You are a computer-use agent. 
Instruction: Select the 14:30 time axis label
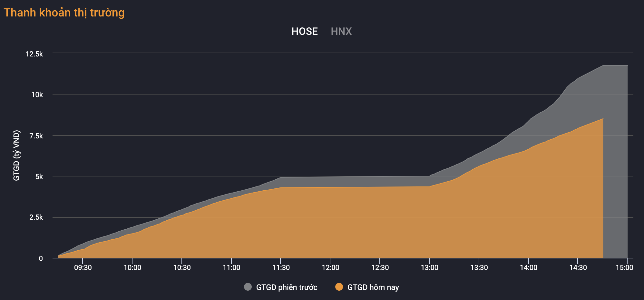pos(578,267)
